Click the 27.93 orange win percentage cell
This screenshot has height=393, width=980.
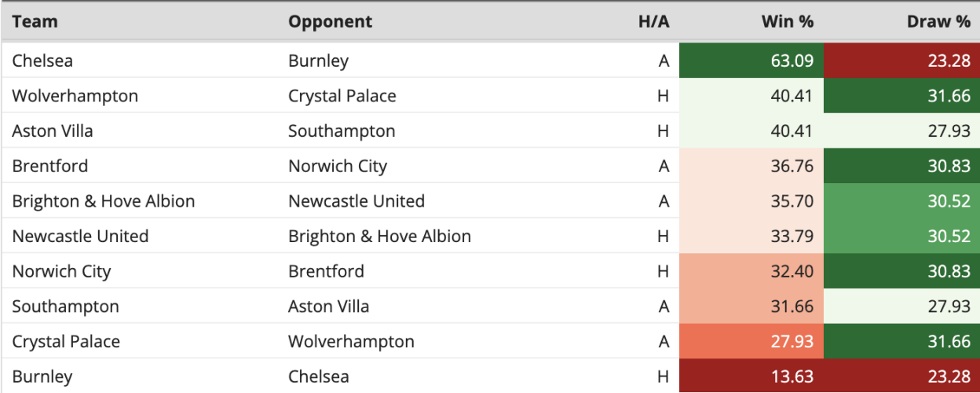(x=751, y=341)
